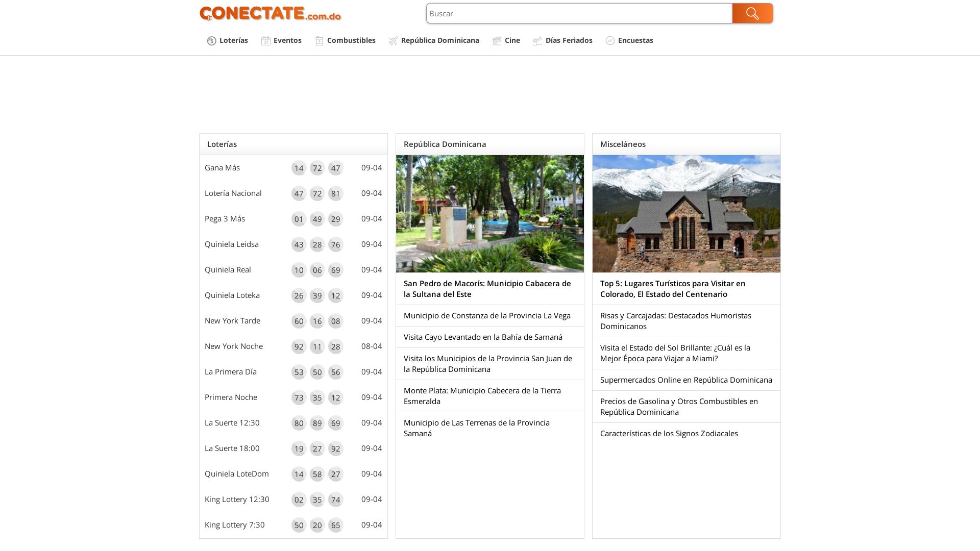Click the 08-04 date for New York Noche
The image size is (980, 551).
click(x=372, y=346)
